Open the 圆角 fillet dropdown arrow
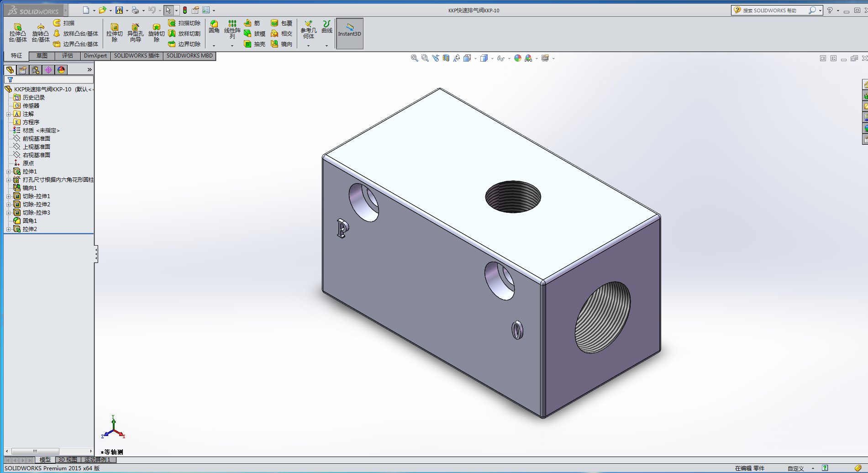The height and width of the screenshot is (473, 868). [x=214, y=46]
